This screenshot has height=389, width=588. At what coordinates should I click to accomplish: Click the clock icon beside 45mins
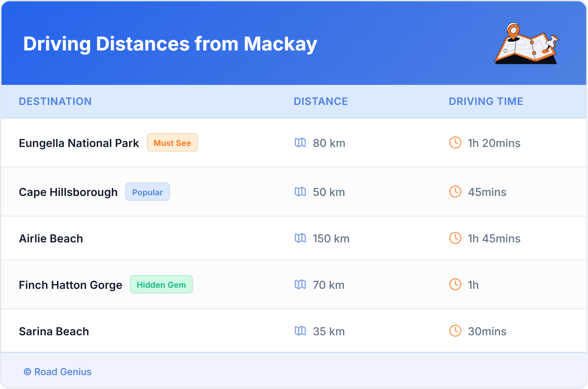tap(455, 192)
